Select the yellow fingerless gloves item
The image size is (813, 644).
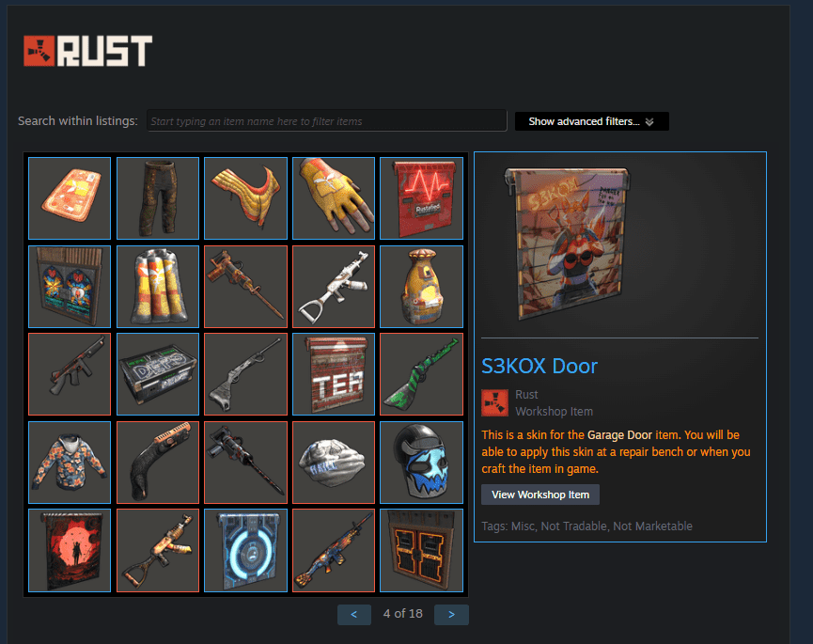click(334, 198)
